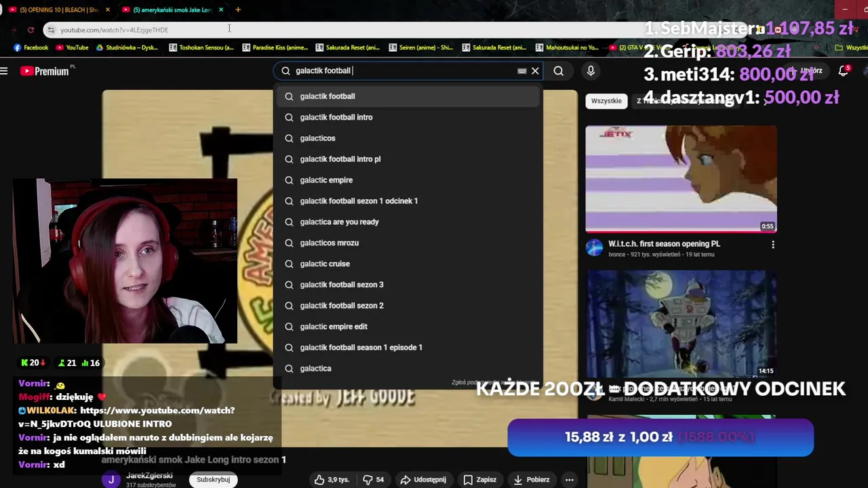Open the Toshokan Sensou bookmark
The height and width of the screenshot is (488, 868).
tap(201, 47)
